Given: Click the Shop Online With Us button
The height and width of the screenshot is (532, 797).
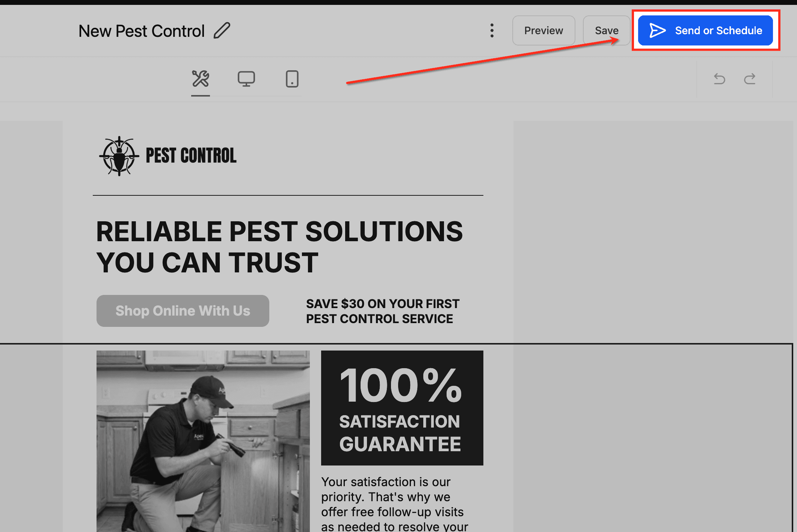Looking at the screenshot, I should (x=183, y=311).
